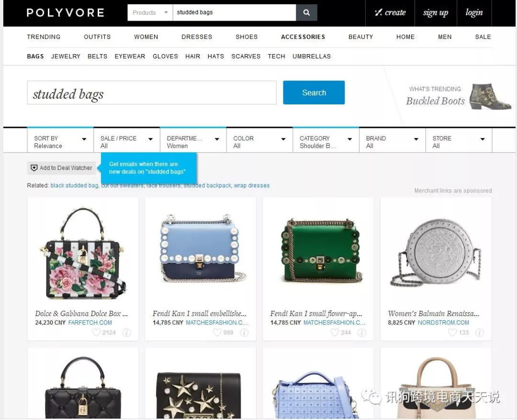Click the magnifier search icon in header
Viewport: 517px width, 420px height.
306,12
